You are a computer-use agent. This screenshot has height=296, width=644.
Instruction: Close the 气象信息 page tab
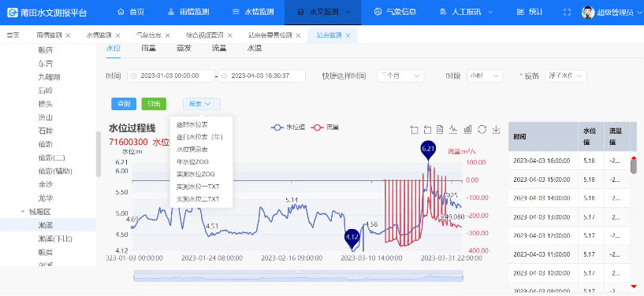(x=168, y=35)
